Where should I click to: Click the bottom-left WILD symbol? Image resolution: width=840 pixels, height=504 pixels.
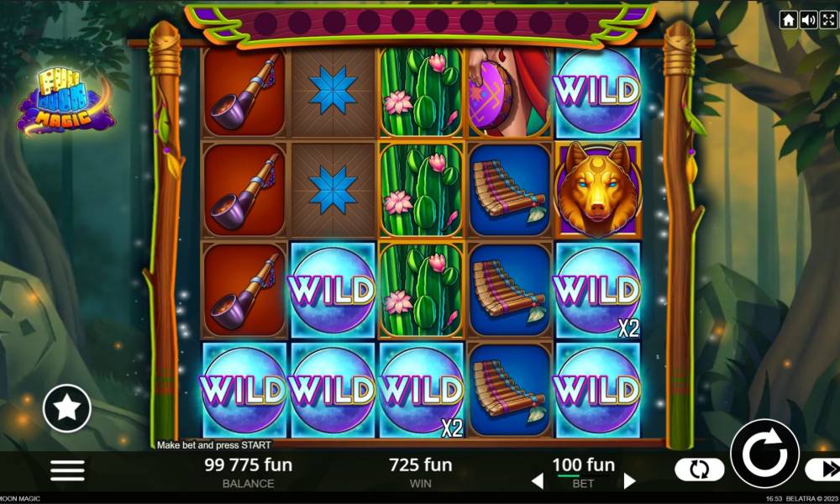[244, 390]
